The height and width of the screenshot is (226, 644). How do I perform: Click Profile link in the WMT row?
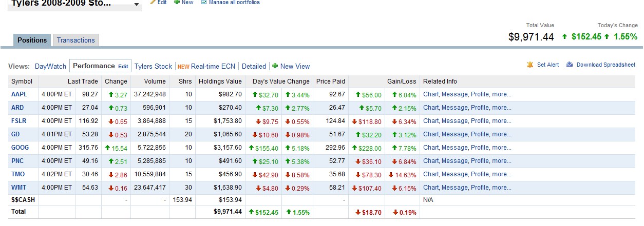pyautogui.click(x=480, y=188)
